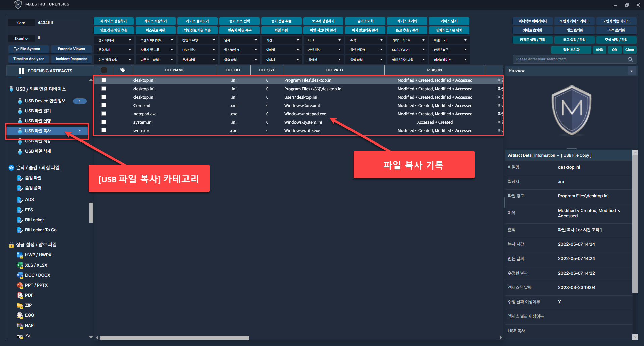644x346 pixels.
Task: Open the PDF file type icon
Action: pos(20,295)
